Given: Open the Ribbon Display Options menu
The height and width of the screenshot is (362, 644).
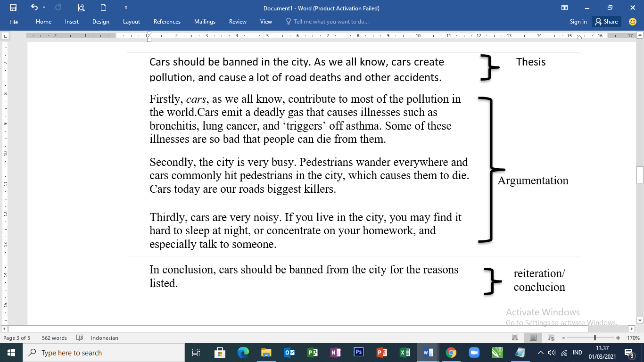Looking at the screenshot, I should 564,8.
